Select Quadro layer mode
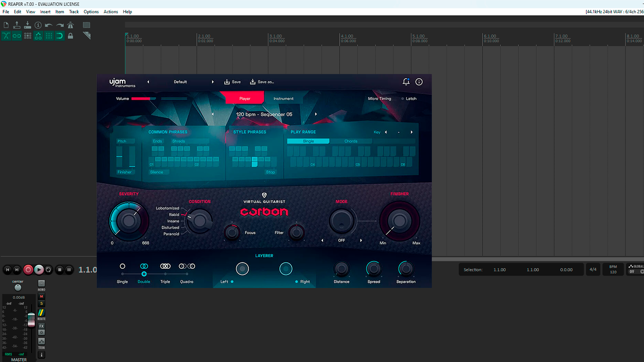This screenshot has height=362, width=644. point(187,273)
